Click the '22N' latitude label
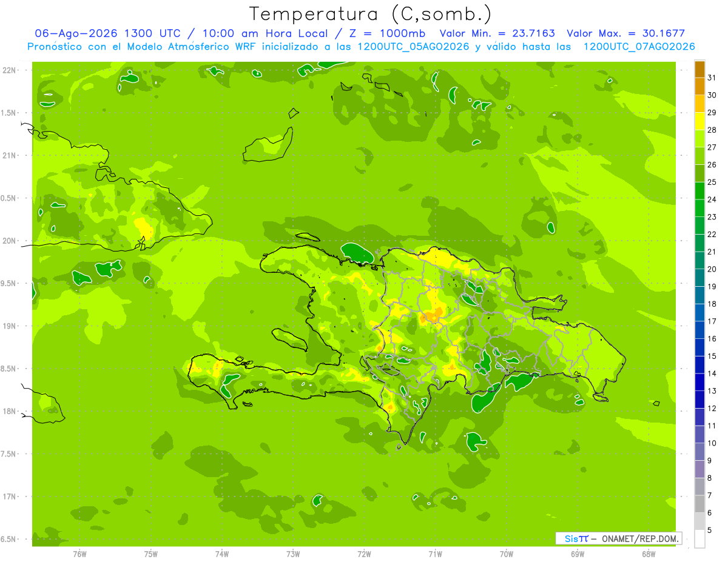 point(10,70)
